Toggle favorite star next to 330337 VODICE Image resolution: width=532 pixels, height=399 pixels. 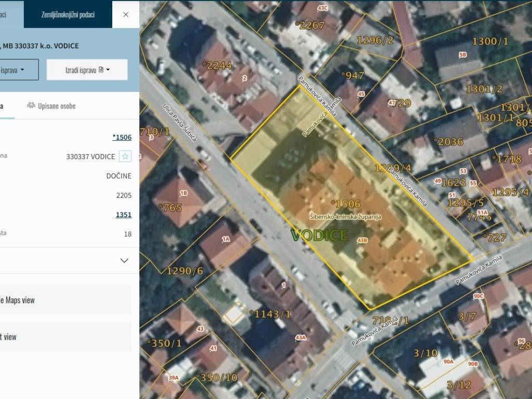pos(125,156)
